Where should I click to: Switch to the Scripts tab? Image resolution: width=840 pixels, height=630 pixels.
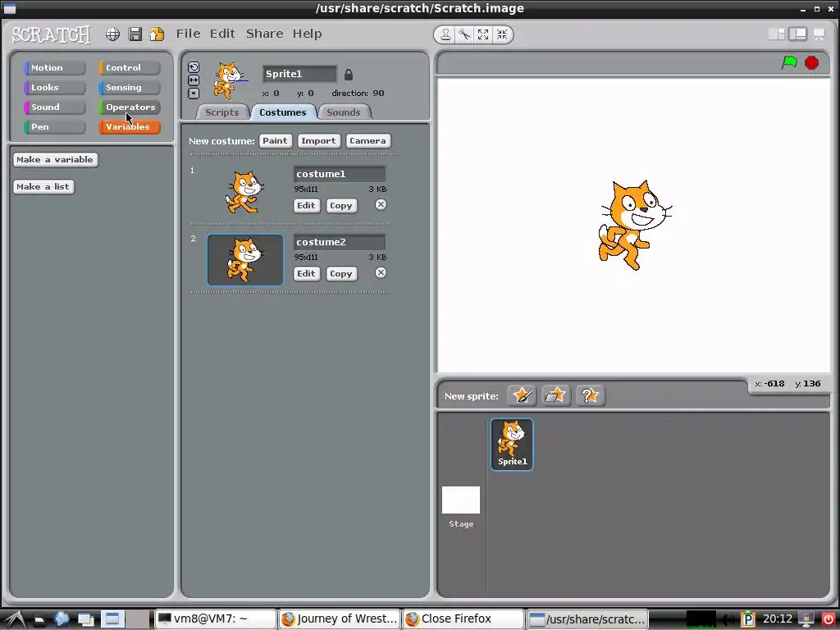221,112
